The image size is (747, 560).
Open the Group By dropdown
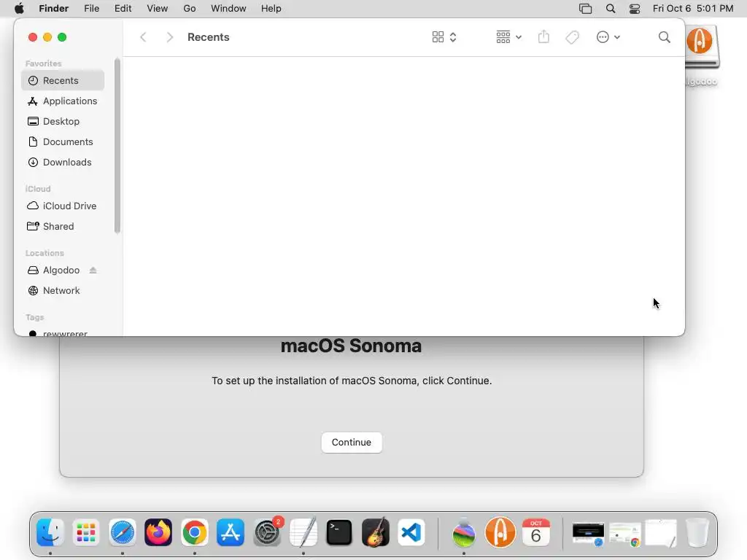[x=508, y=37]
